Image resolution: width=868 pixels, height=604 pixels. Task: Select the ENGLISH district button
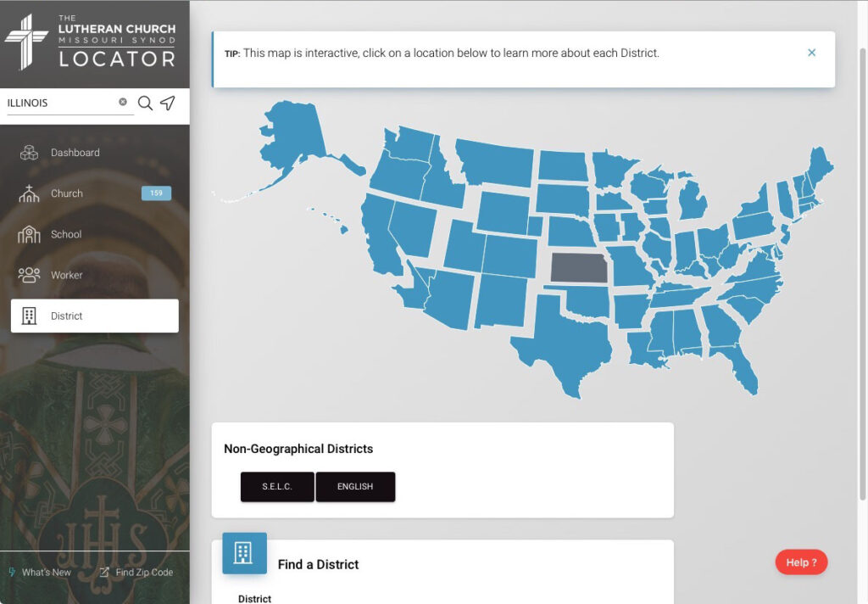point(355,487)
